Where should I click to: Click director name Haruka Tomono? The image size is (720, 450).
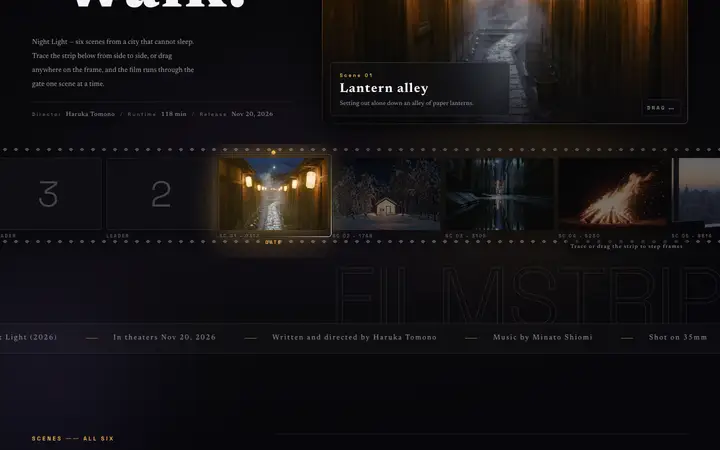[90, 114]
